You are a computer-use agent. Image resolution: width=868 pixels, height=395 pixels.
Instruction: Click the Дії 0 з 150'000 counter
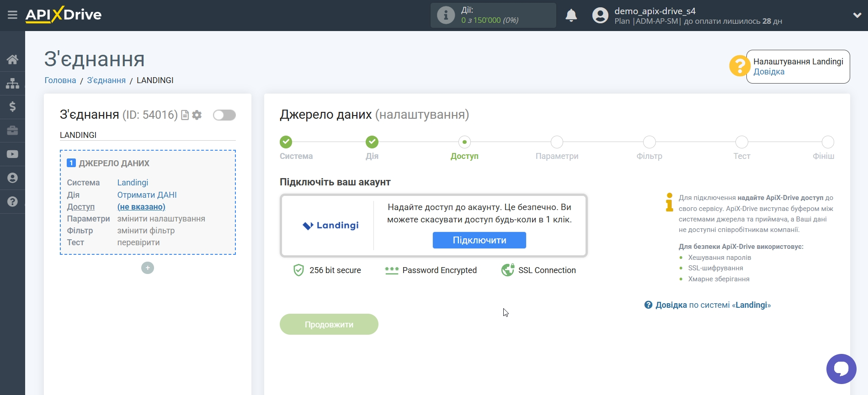pyautogui.click(x=493, y=15)
